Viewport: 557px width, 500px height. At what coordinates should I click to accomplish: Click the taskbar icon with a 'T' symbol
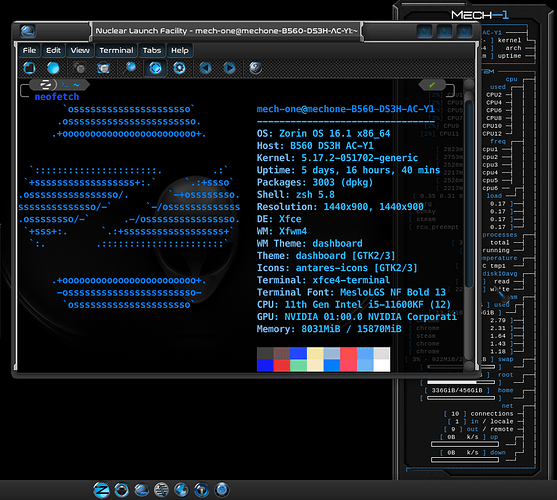[x=201, y=490]
